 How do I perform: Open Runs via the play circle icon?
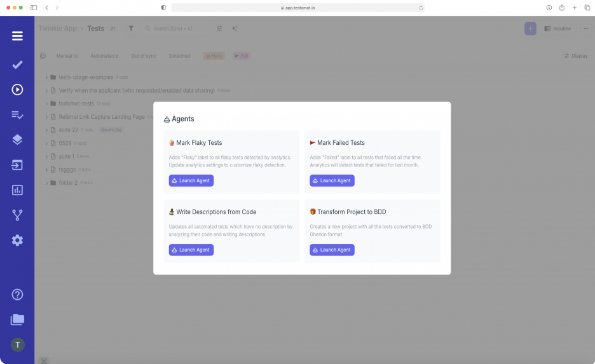17,90
